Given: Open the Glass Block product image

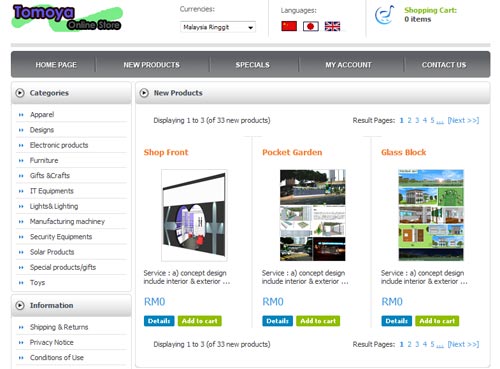Looking at the screenshot, I should (x=431, y=215).
